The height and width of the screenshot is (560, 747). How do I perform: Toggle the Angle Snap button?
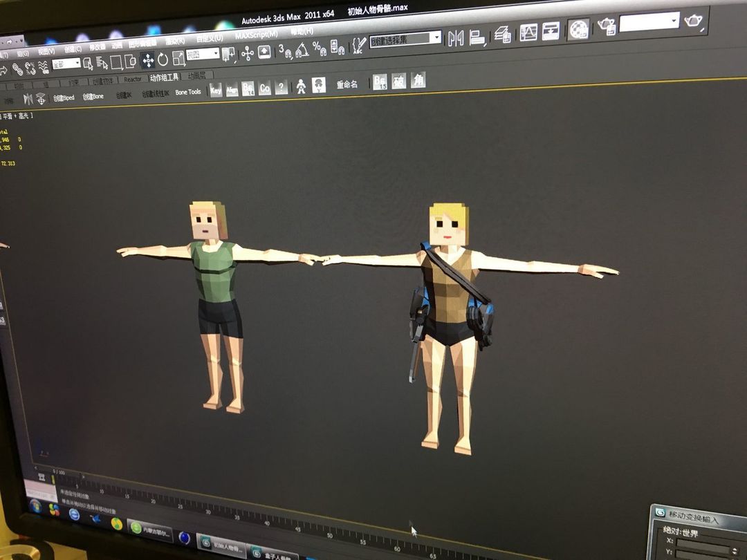pyautogui.click(x=302, y=49)
